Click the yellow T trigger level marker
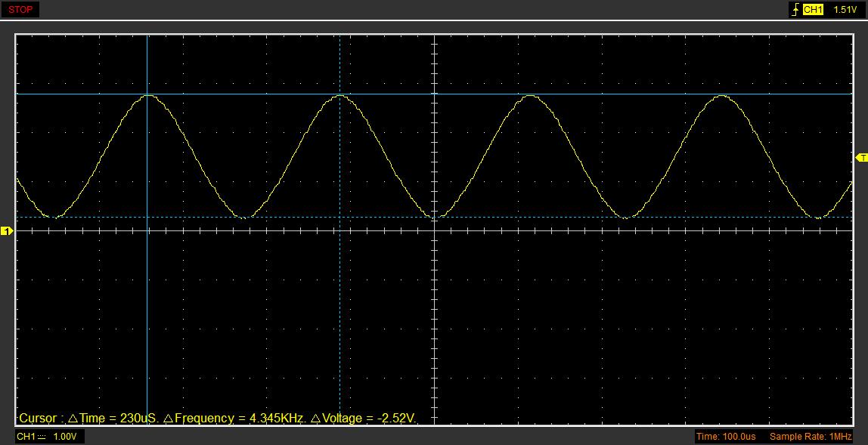Image resolution: width=868 pixels, height=445 pixels. pyautogui.click(x=861, y=157)
